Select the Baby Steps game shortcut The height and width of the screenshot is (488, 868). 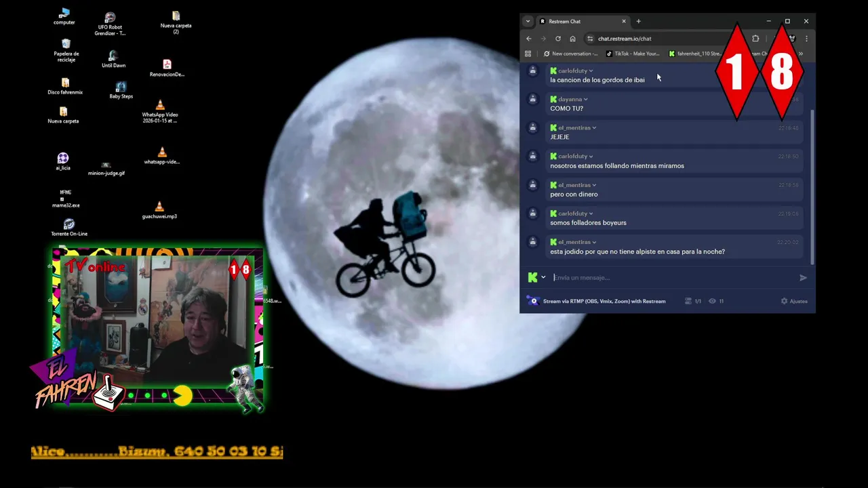coord(121,90)
